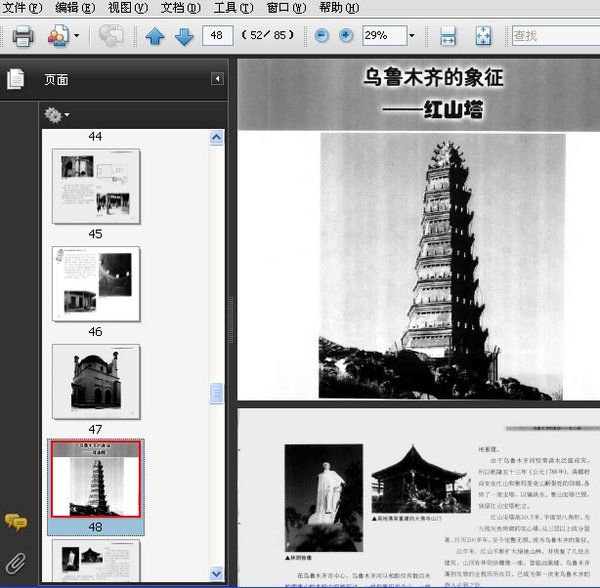600x588 pixels.
Task: Open the 窗口(W) menu
Action: click(286, 8)
